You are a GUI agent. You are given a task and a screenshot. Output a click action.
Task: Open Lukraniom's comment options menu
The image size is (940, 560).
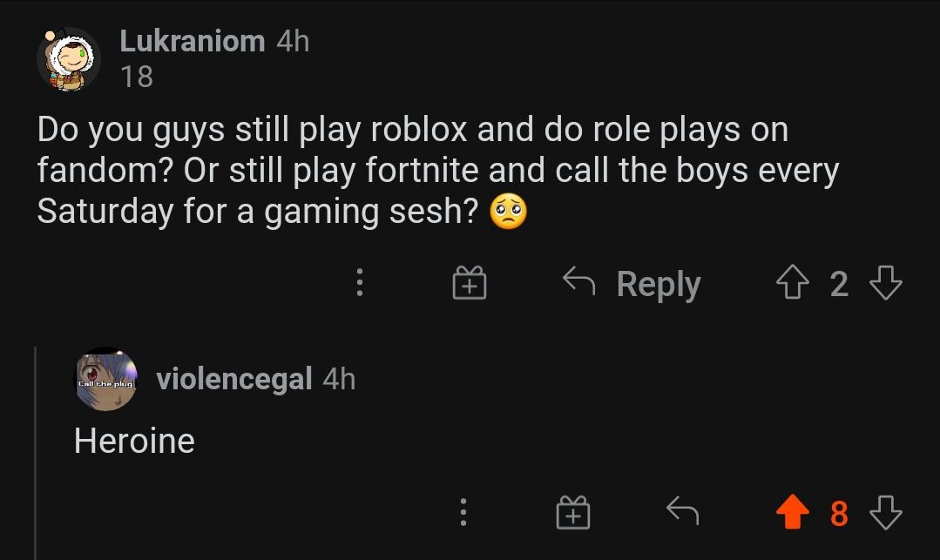359,284
